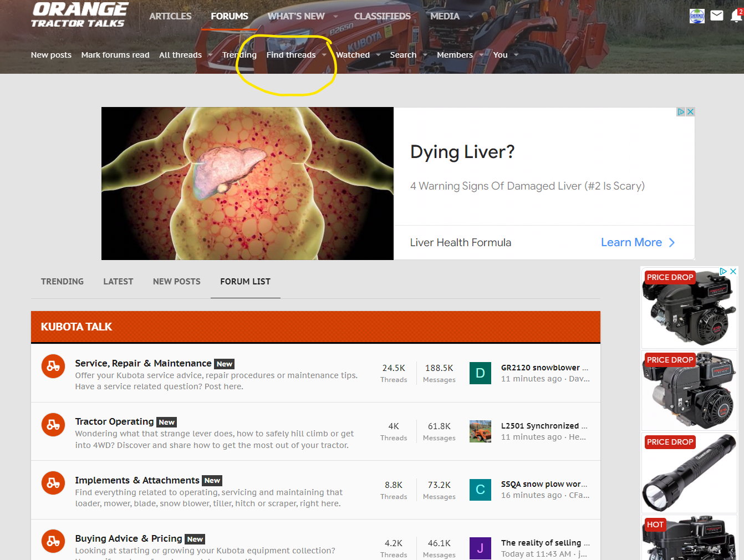Open the Forums menu
Screen dimensions: 744x560
(230, 16)
